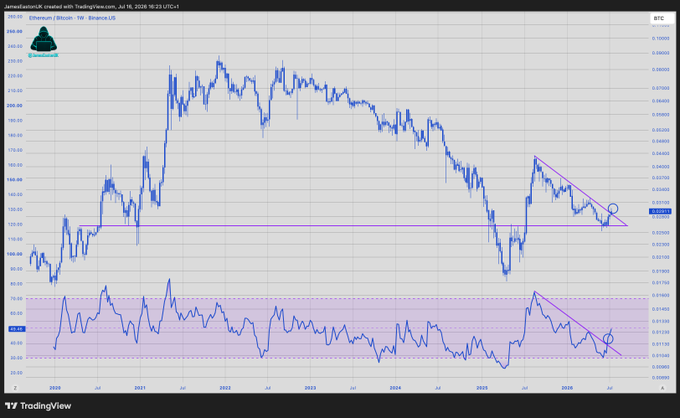Click the 250.00 label on the left scale
Screen dimensions: 680x418
(x=15, y=31)
